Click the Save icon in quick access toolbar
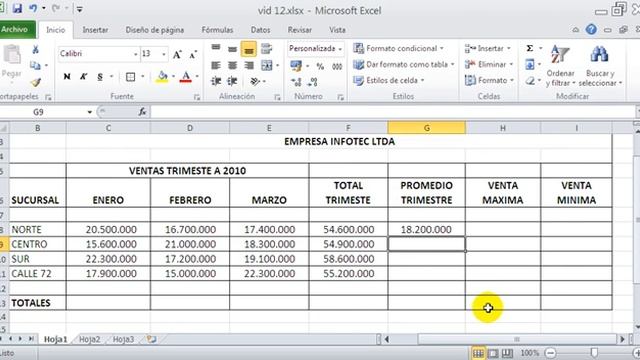The height and width of the screenshot is (360, 640). pyautogui.click(x=17, y=8)
